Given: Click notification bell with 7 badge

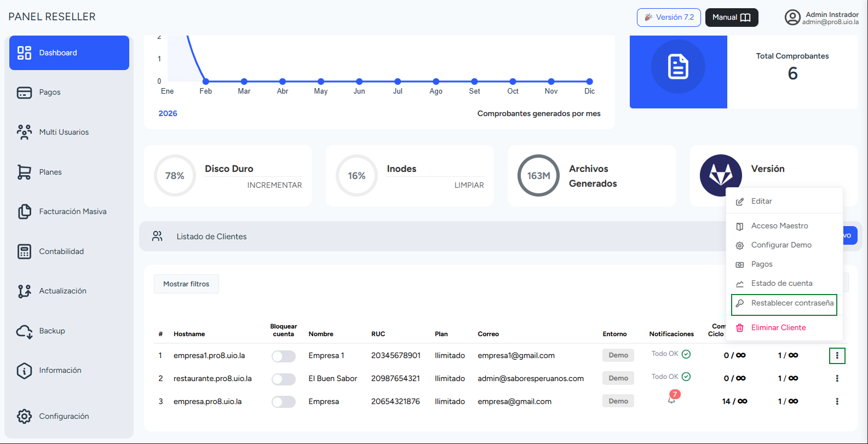Looking at the screenshot, I should click(x=671, y=400).
